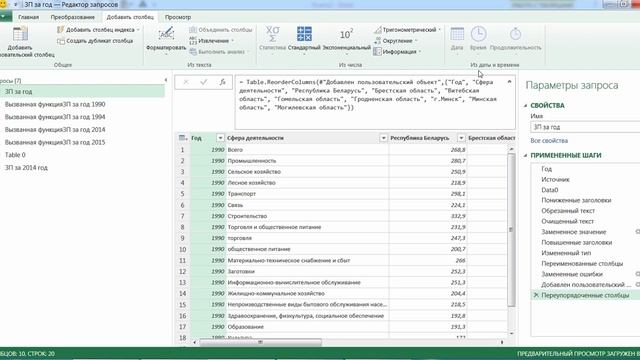Open the Trigonometry menu
Image resolution: width=640 pixels, height=360 pixels.
tap(407, 30)
